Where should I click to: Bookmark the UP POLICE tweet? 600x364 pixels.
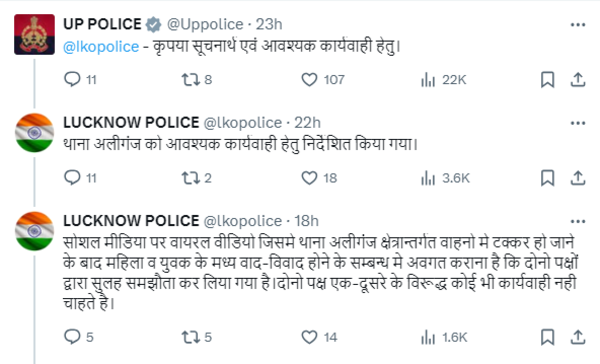click(x=548, y=80)
